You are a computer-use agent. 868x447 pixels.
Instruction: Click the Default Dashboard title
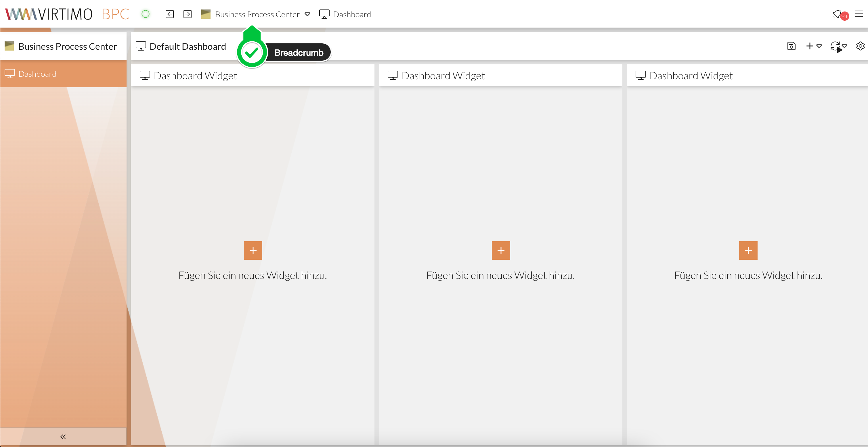[187, 47]
